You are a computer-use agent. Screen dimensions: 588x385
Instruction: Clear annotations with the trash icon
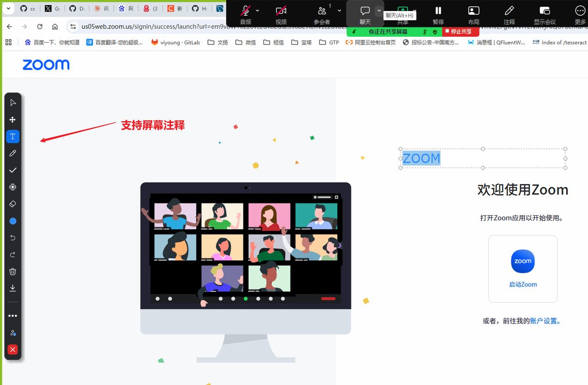point(13,272)
